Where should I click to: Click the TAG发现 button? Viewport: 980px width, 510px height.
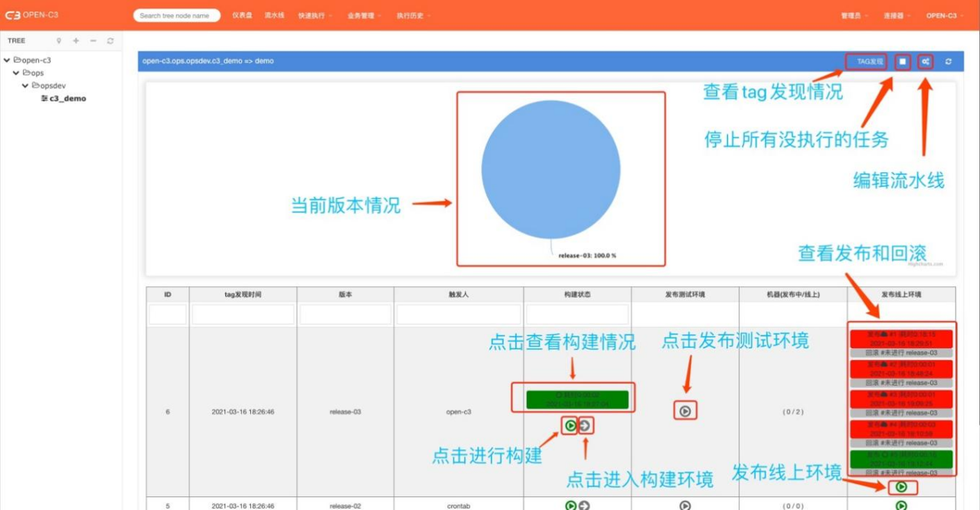(x=867, y=61)
